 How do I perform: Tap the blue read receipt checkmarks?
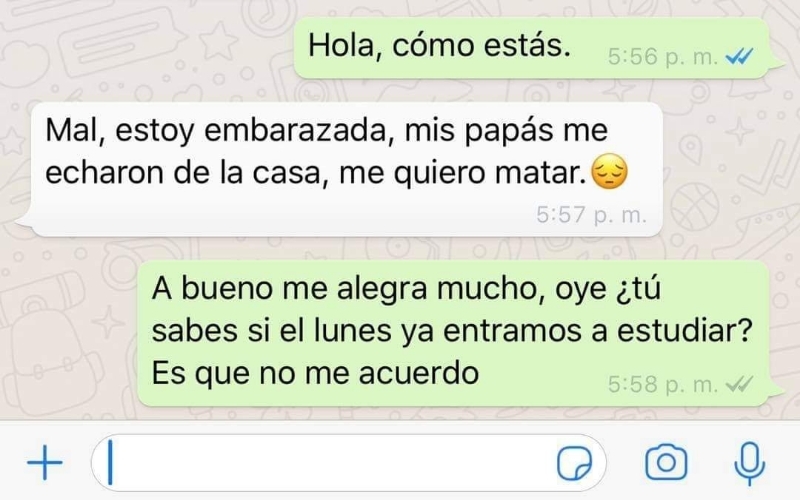click(739, 57)
